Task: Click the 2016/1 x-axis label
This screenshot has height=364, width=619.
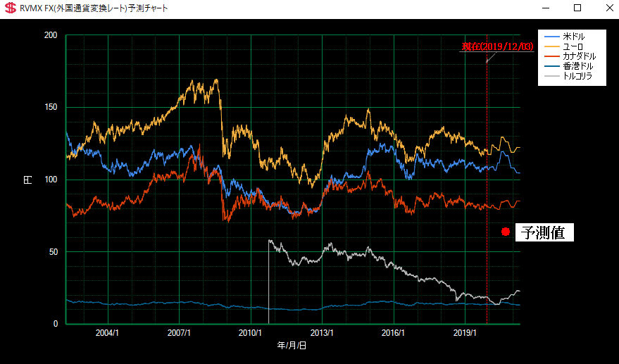Action: point(394,332)
